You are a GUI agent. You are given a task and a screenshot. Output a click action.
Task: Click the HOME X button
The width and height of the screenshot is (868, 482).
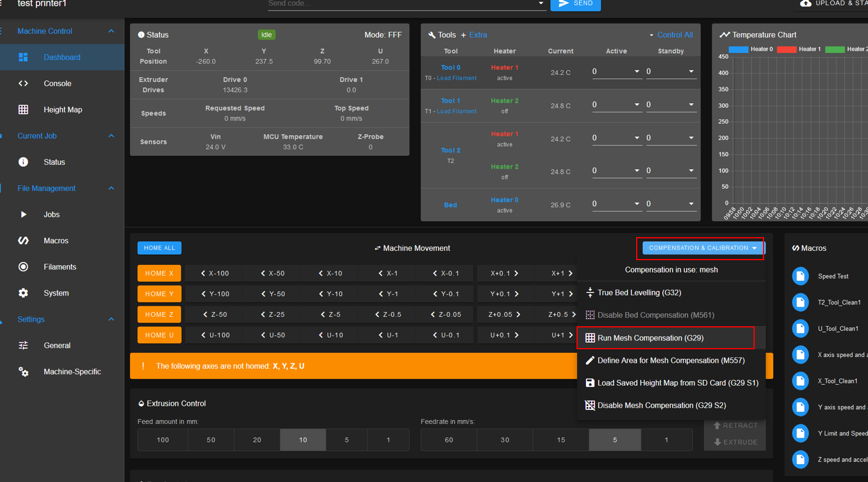click(159, 273)
